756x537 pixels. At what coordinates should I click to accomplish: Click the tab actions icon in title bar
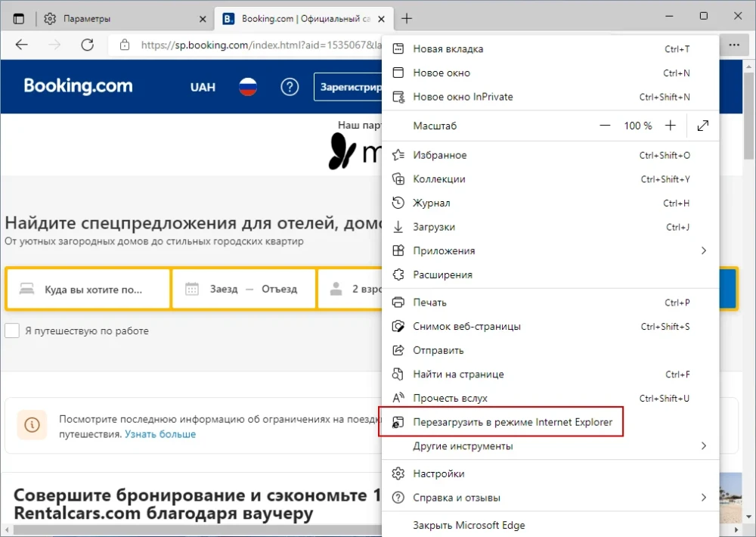tap(19, 18)
